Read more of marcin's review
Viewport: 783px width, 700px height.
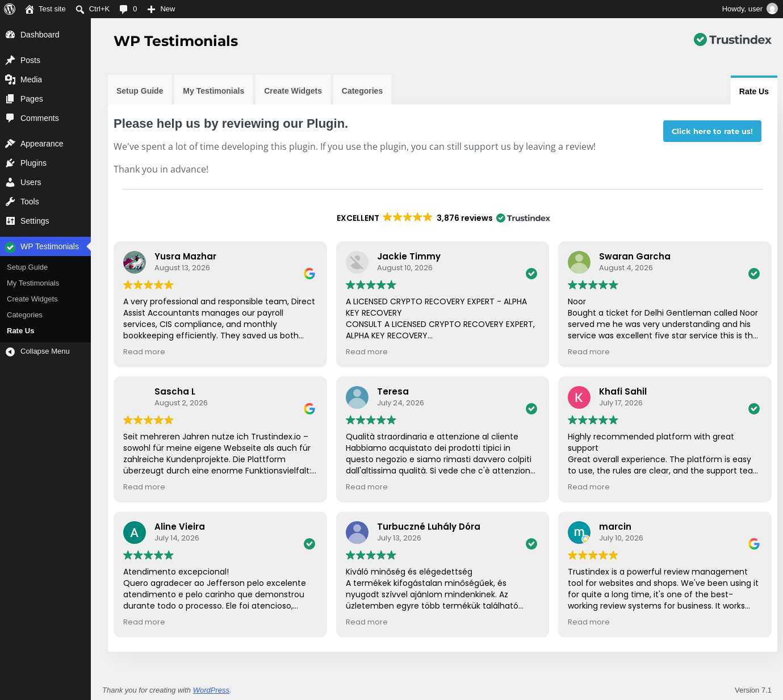tap(589, 622)
